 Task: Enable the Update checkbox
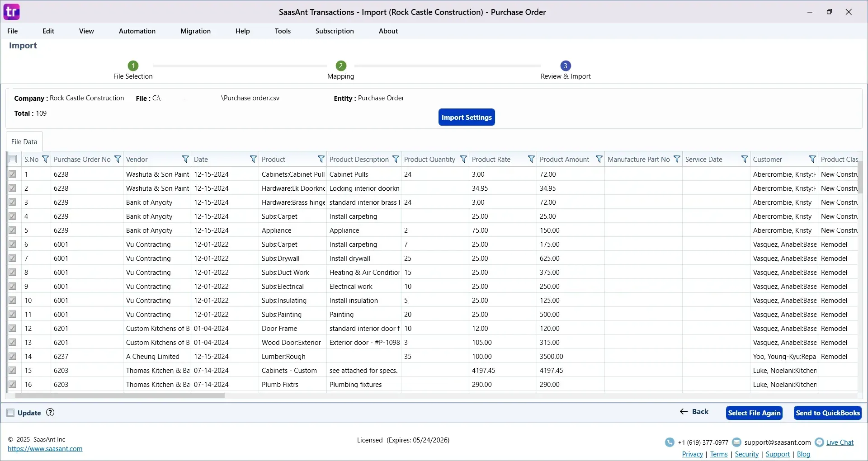[10, 413]
